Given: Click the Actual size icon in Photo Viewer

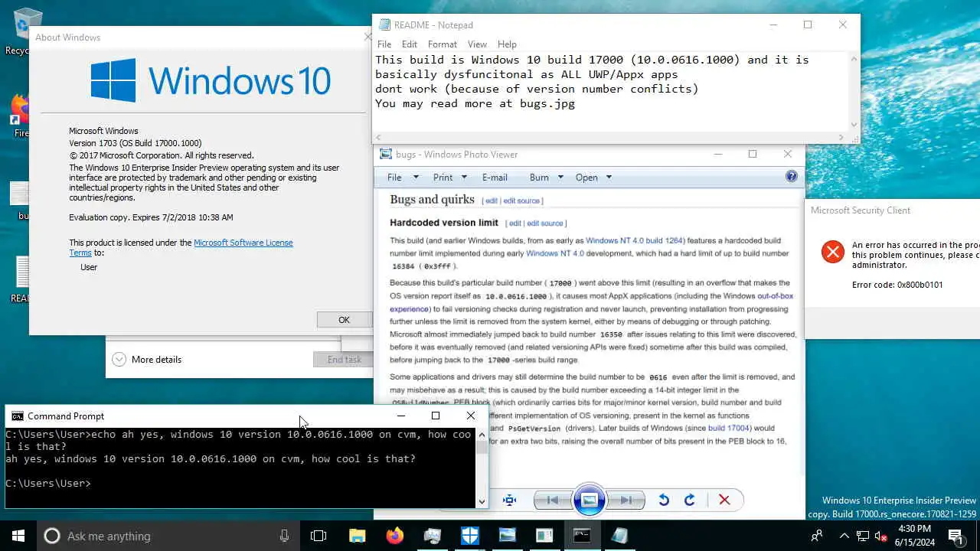Looking at the screenshot, I should [x=510, y=500].
